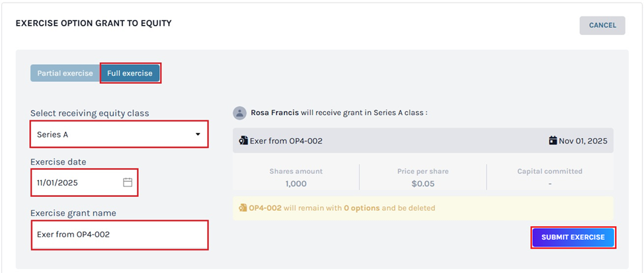This screenshot has width=644, height=273.
Task: Click the Shares amount value 1,000
Action: (296, 183)
